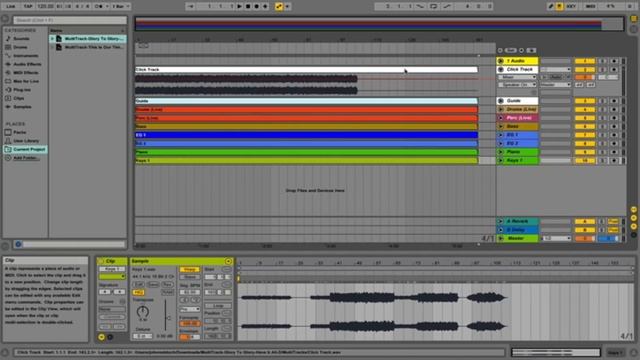This screenshot has height=360, width=640.
Task: Click the TAP tempo button
Action: pyautogui.click(x=28, y=7)
